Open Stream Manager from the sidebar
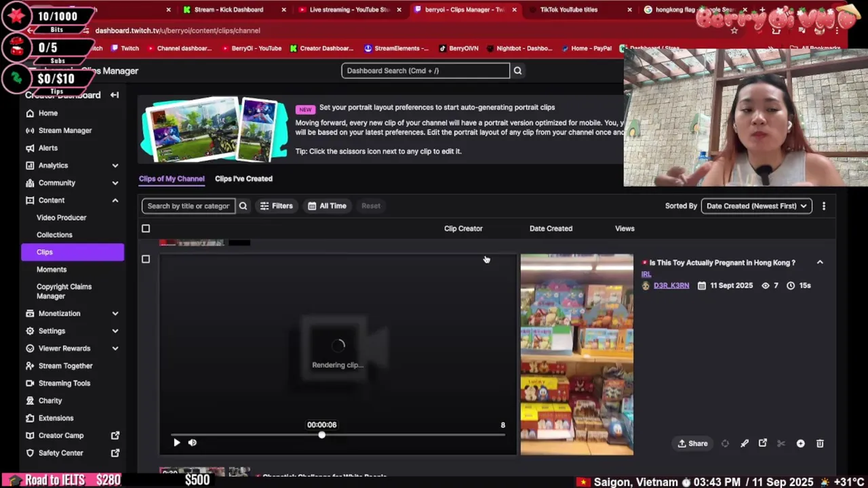Viewport: 868px width, 488px height. click(65, 130)
